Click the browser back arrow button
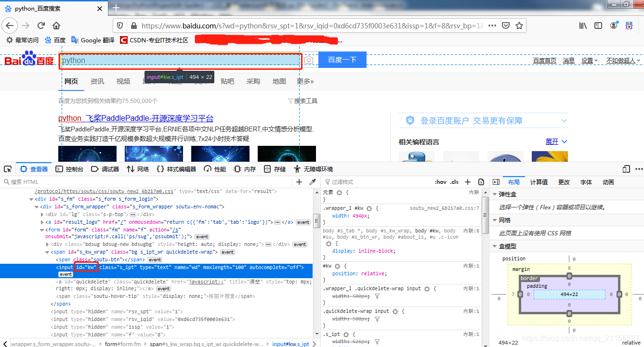644x347 pixels. point(10,26)
